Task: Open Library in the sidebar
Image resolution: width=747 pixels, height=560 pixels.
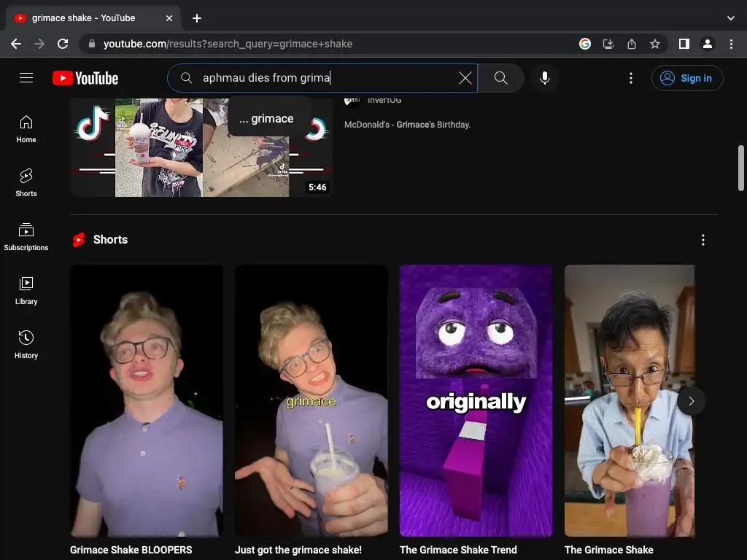Action: click(26, 291)
